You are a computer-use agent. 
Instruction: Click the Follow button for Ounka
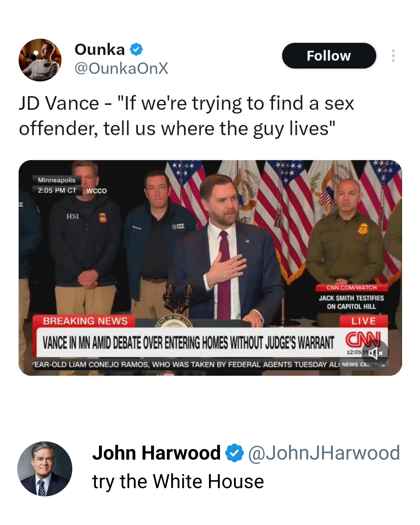pos(329,56)
